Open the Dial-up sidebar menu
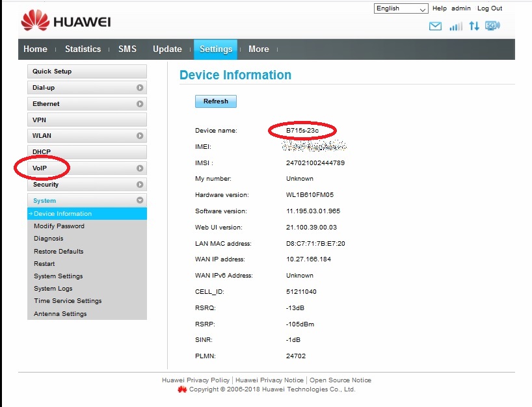Image resolution: width=532 pixels, height=407 pixels. tap(87, 88)
